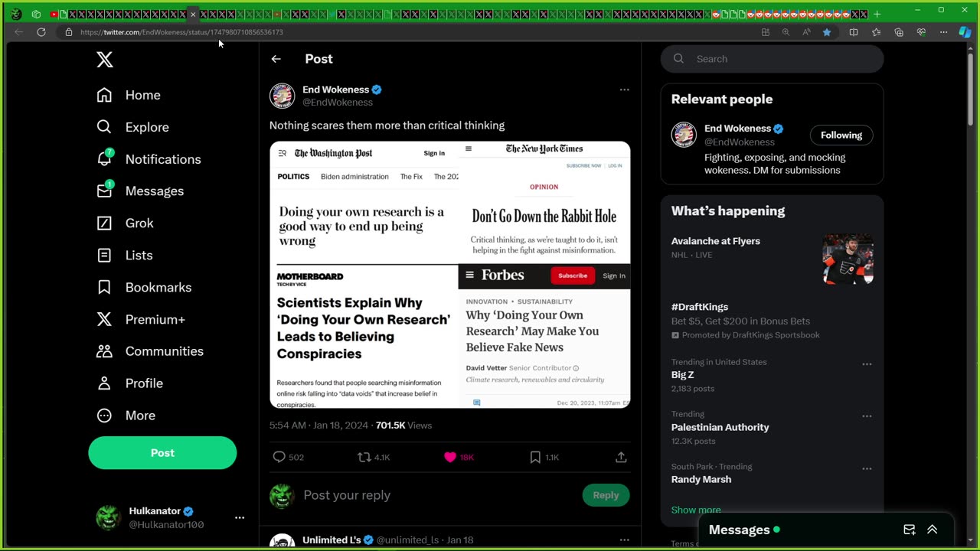The width and height of the screenshot is (980, 551).
Task: Refresh the page
Action: [x=41, y=32]
